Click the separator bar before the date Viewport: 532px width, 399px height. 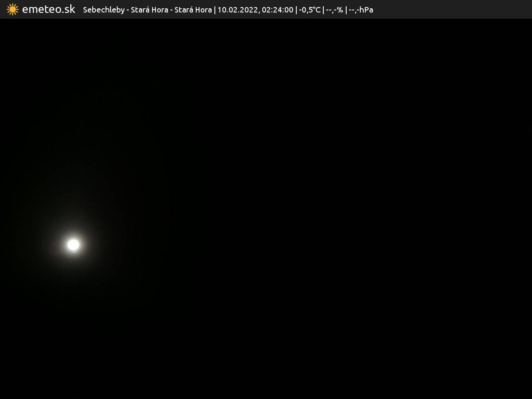click(215, 10)
